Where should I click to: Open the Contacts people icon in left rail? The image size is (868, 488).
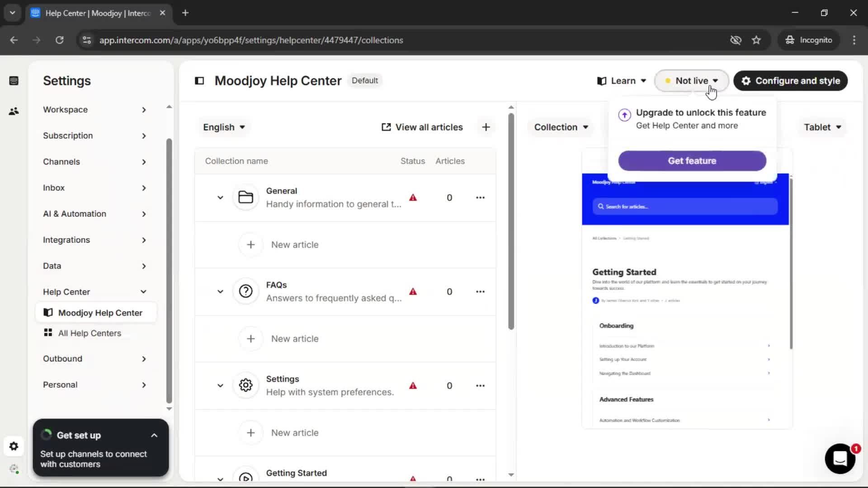14,111
